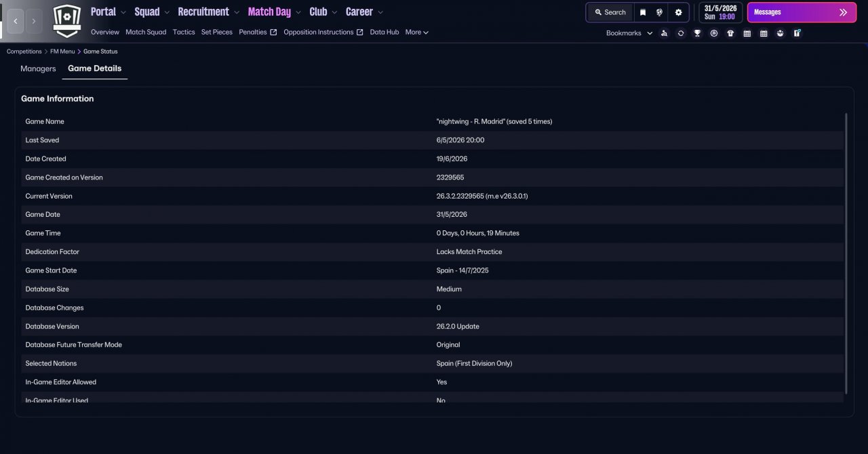Image resolution: width=868 pixels, height=454 pixels.
Task: Click the club shield badge logo
Action: tap(66, 21)
